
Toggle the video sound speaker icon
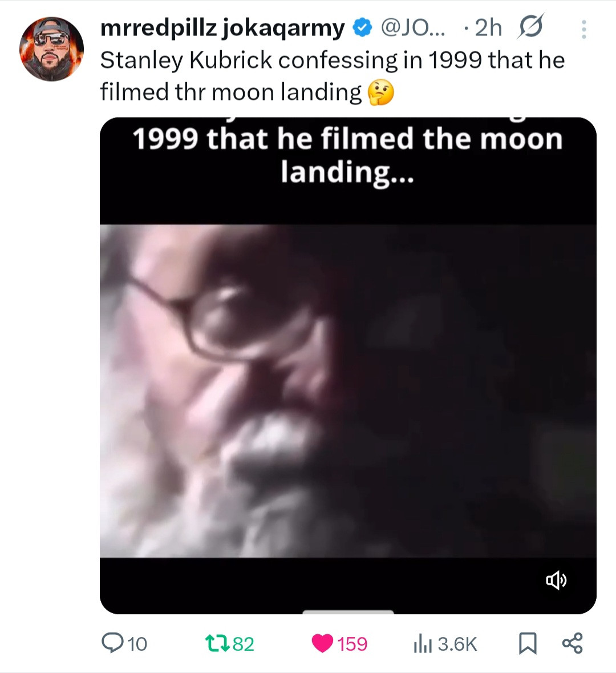pos(556,581)
